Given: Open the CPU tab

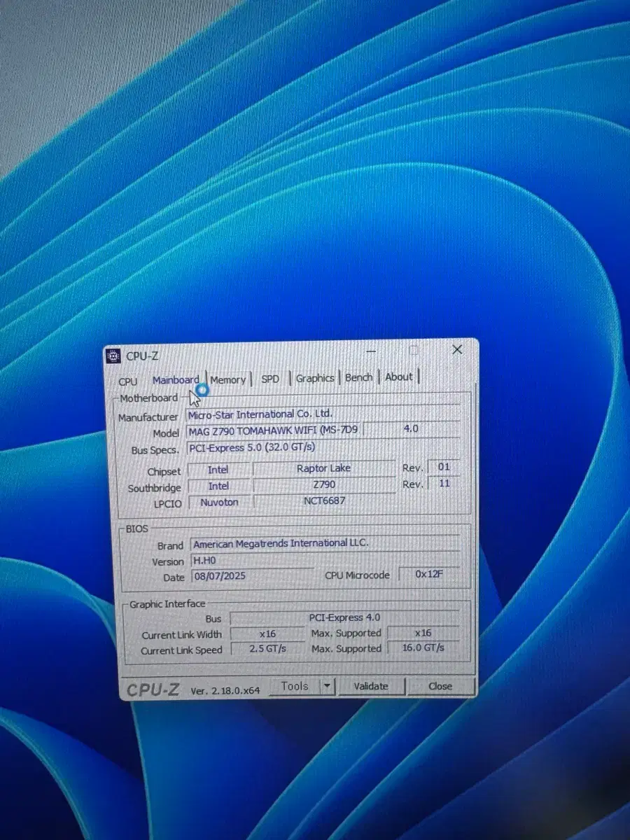Looking at the screenshot, I should (x=128, y=381).
